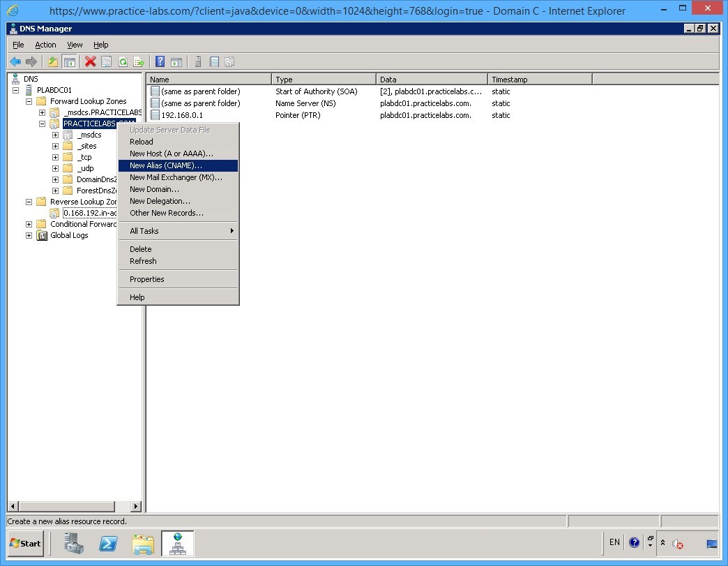The width and height of the screenshot is (728, 566).
Task: Click the EN language indicator
Action: (x=614, y=542)
